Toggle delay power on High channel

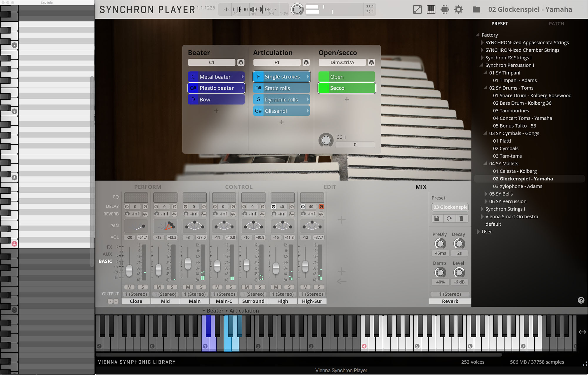tap(273, 207)
